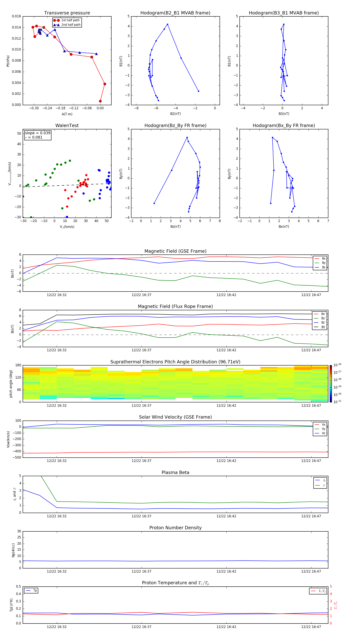Screen dimensions: 351x644
Task: Click the "B2(nT)" x-axis label
Action: (x=175, y=114)
